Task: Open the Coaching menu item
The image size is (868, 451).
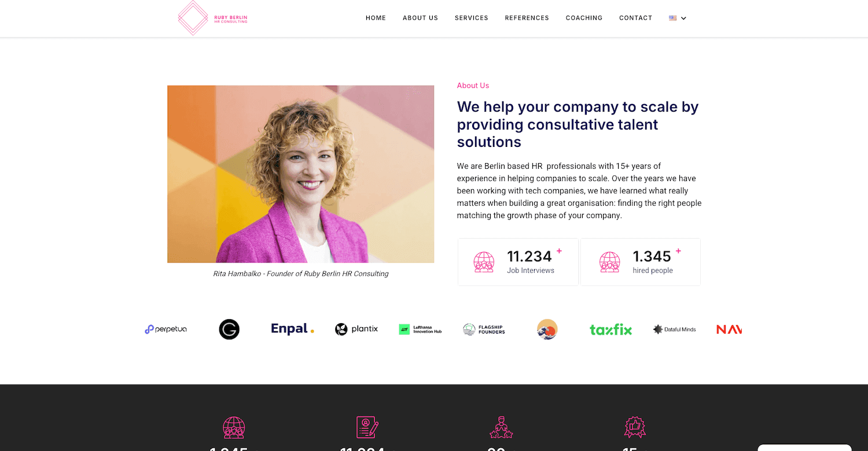Action: point(584,18)
